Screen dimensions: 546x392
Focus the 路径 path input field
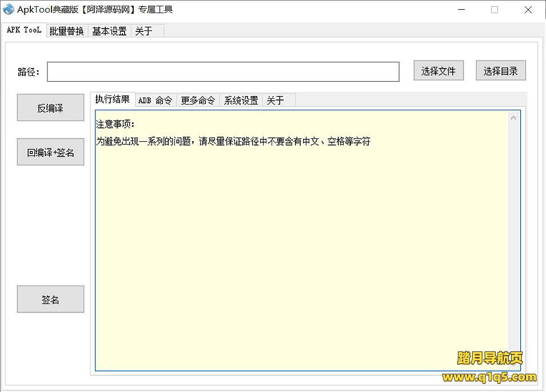223,71
